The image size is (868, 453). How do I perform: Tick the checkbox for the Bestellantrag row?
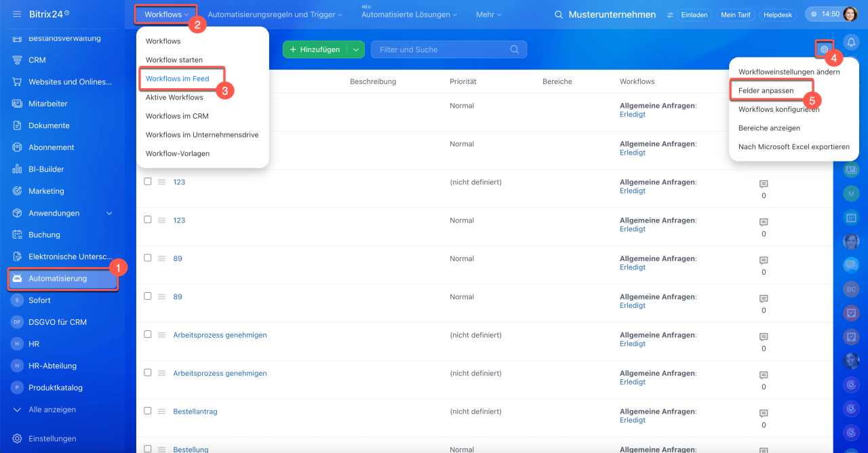(148, 411)
